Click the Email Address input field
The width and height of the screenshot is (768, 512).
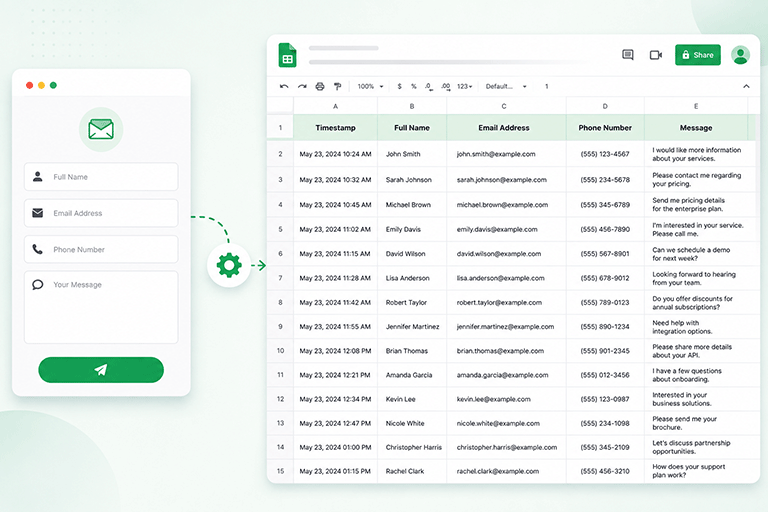point(101,213)
